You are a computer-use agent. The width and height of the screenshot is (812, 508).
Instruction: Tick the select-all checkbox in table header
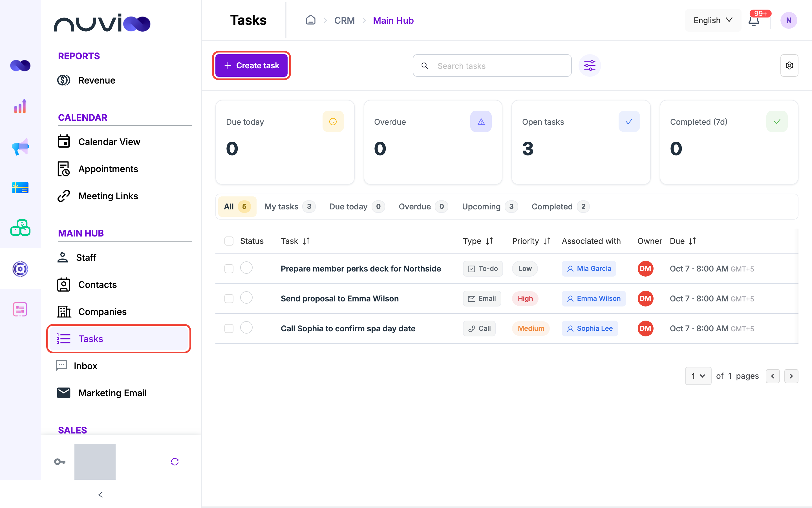229,241
